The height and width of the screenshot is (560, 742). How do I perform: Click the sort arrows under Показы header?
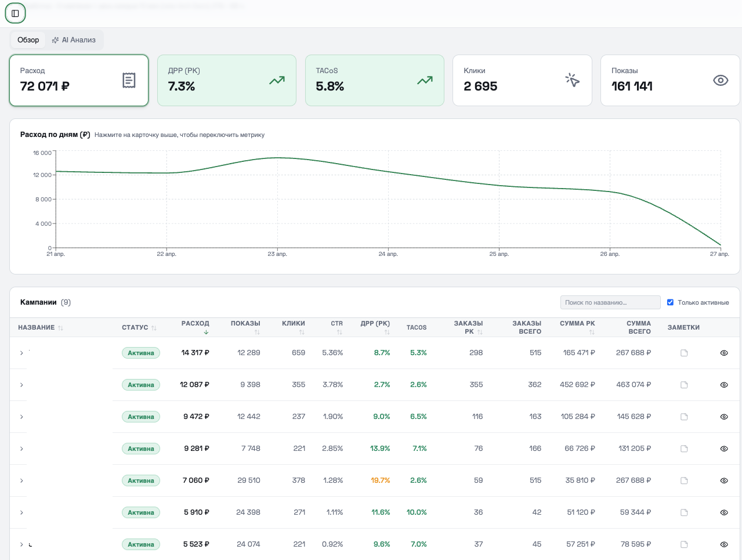(257, 333)
